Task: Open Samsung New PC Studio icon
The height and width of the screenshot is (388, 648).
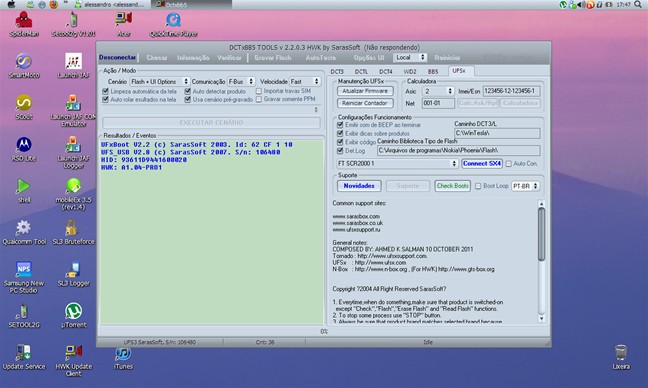Action: 24,277
